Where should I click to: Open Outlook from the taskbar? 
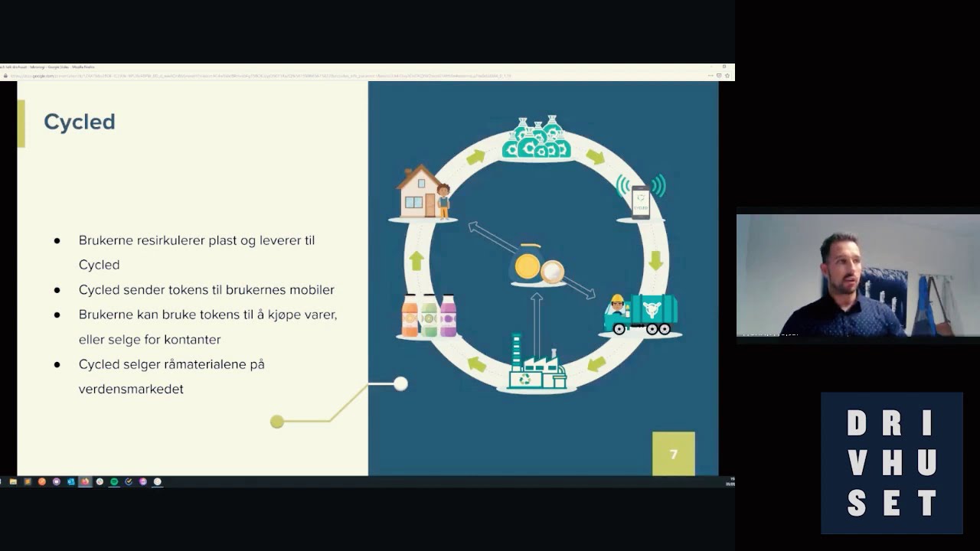pos(71,481)
